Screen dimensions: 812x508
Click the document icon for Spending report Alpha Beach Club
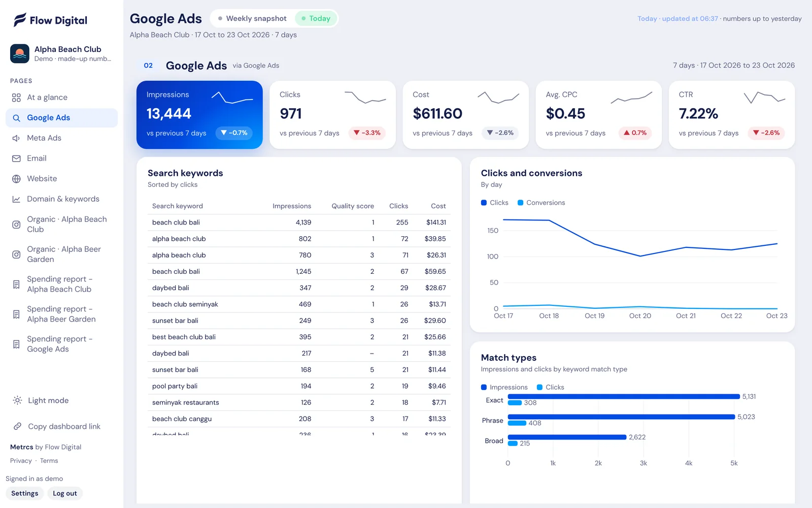[x=16, y=284]
